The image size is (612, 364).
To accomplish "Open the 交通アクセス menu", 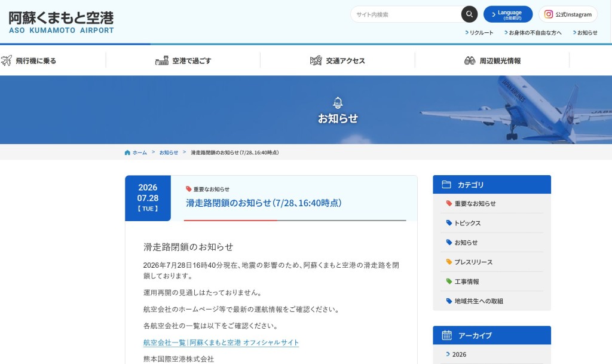I will tap(338, 61).
